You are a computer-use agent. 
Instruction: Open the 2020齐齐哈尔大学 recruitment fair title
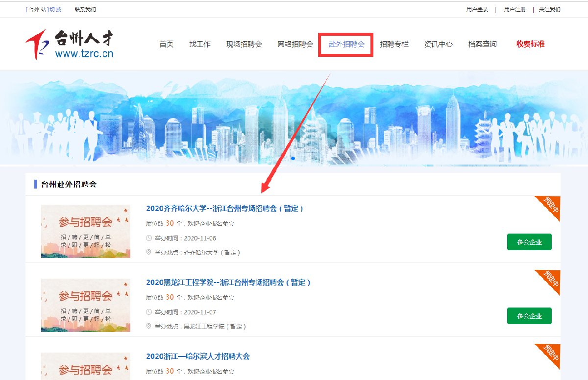[x=225, y=209]
